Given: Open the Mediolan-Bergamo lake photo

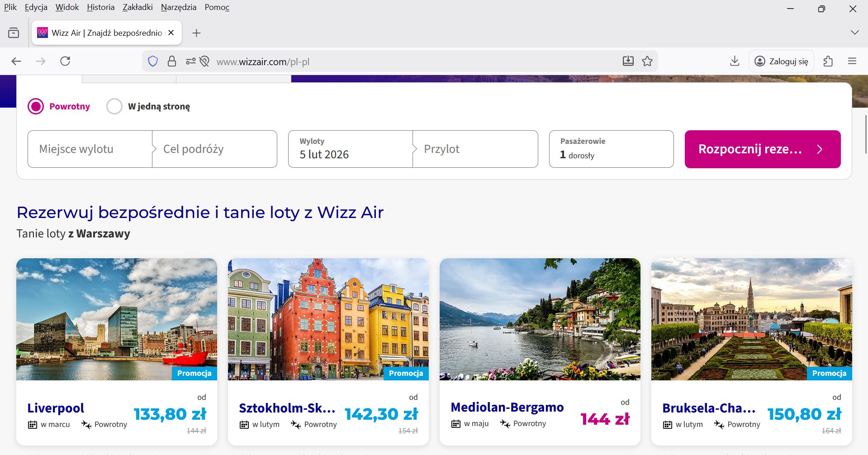Looking at the screenshot, I should (x=540, y=319).
